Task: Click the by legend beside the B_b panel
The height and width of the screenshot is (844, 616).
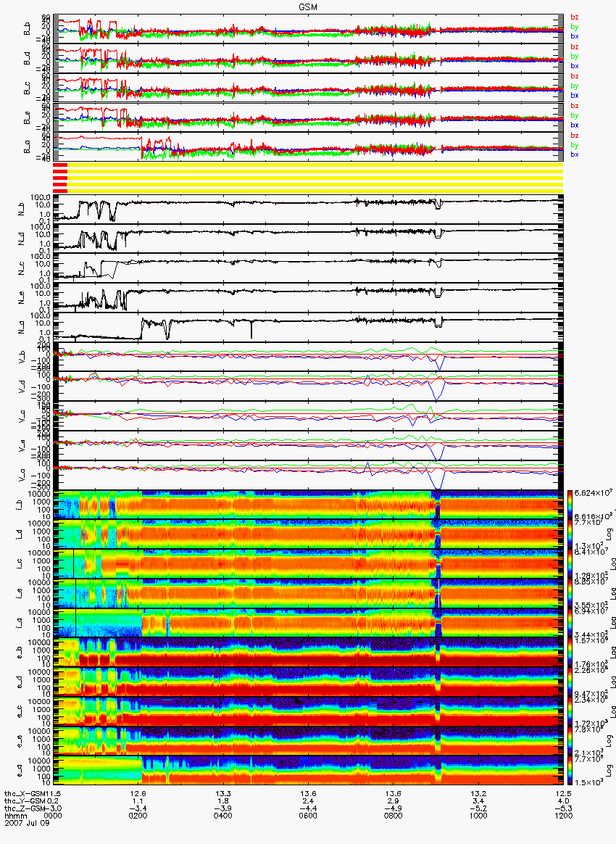Action: [574, 26]
